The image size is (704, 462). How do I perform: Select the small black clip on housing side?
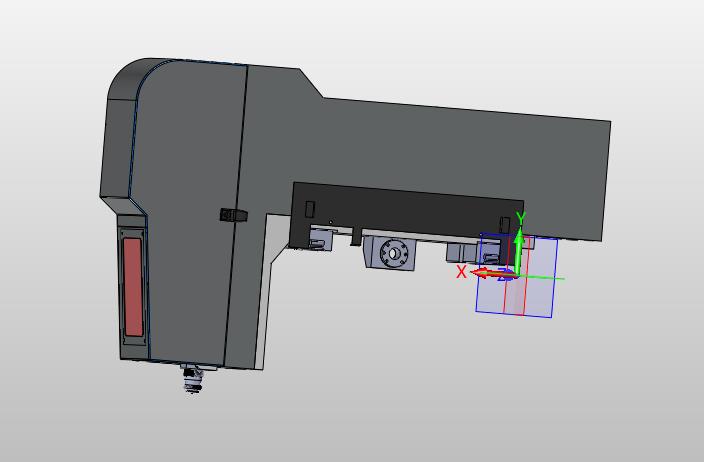[233, 215]
